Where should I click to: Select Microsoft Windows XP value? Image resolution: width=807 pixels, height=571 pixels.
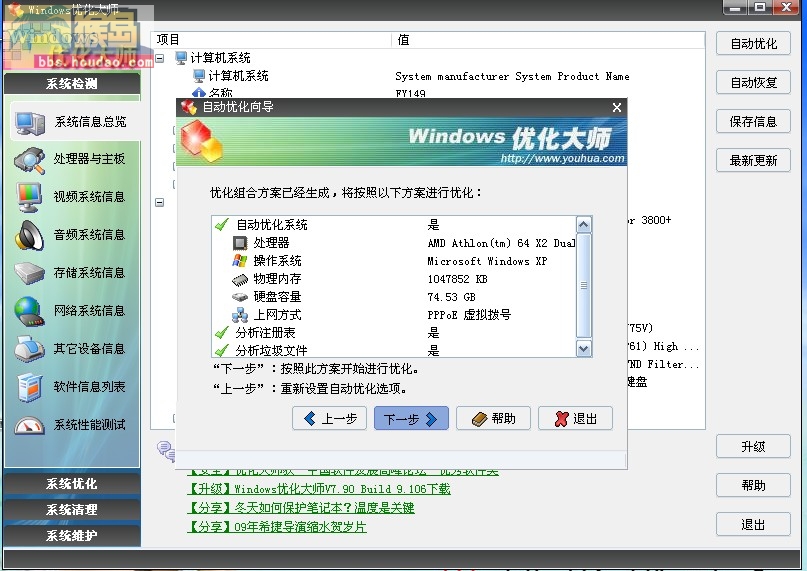(487, 261)
